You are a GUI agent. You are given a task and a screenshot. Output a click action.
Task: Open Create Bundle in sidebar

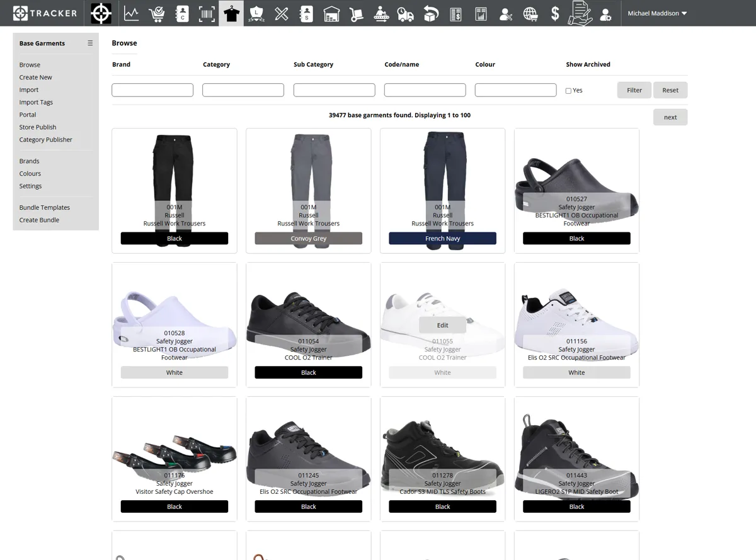pos(39,220)
